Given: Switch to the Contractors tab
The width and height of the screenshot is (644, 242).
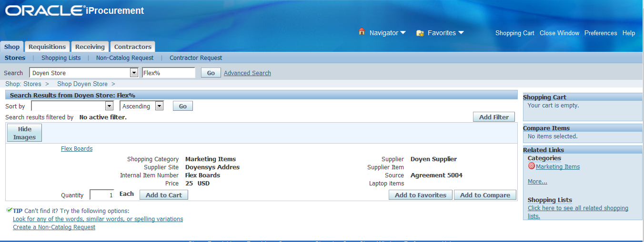Looking at the screenshot, I should pos(132,47).
